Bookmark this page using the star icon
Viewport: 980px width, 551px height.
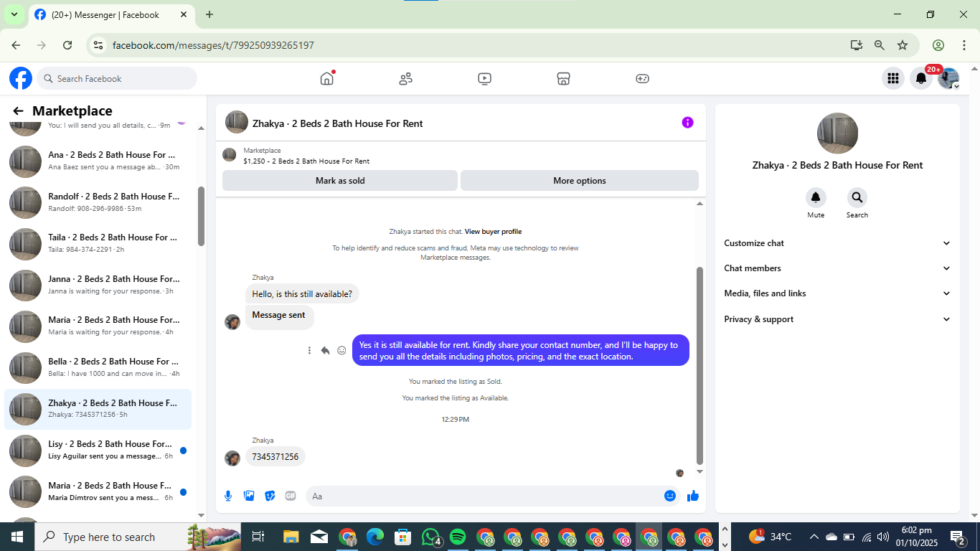point(903,45)
